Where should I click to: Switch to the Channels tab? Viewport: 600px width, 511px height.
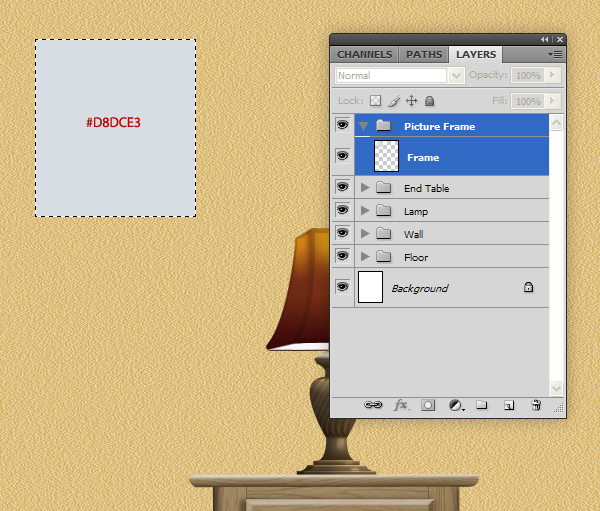[x=365, y=54]
